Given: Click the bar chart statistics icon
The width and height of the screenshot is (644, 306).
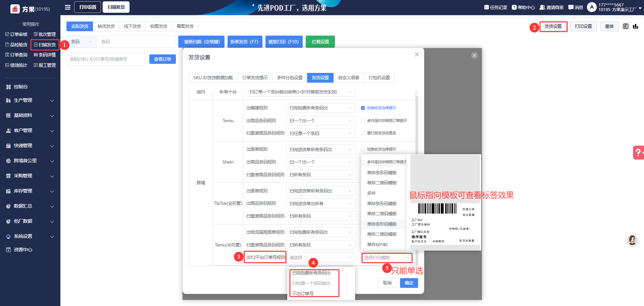Looking at the screenshot, I should (635, 26).
